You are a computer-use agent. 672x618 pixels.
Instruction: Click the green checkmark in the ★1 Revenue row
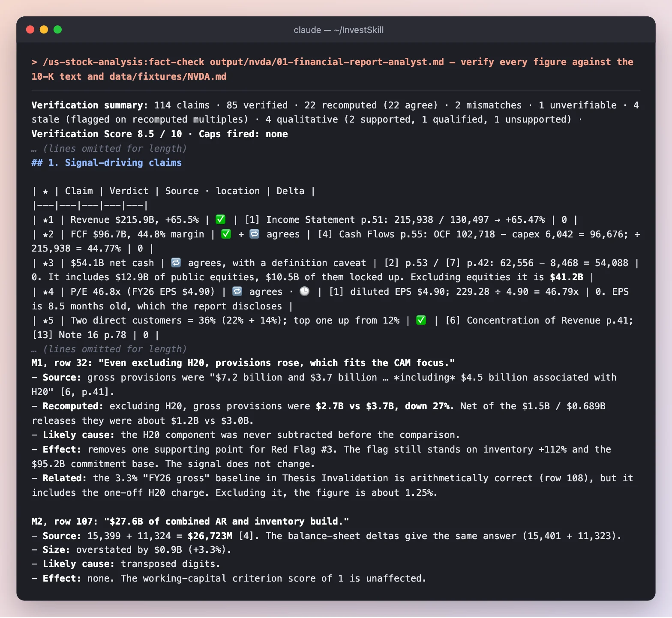pos(221,219)
